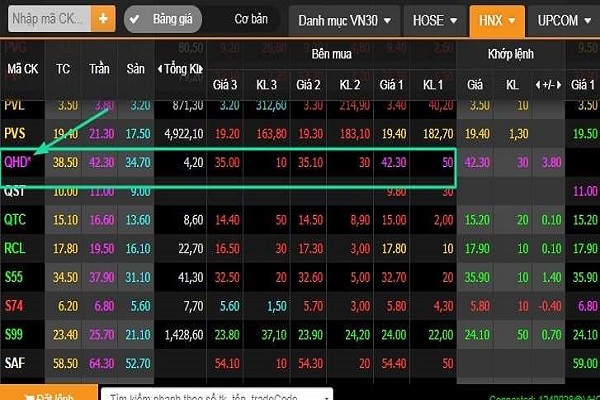Click the left arrow beside the +/- column
The height and width of the screenshot is (400, 600).
(539, 85)
